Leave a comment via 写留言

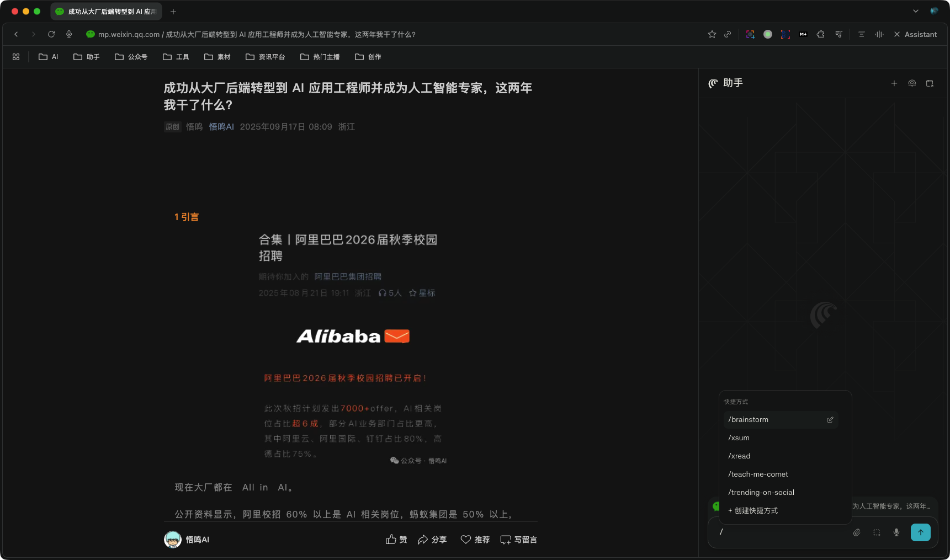pos(519,540)
